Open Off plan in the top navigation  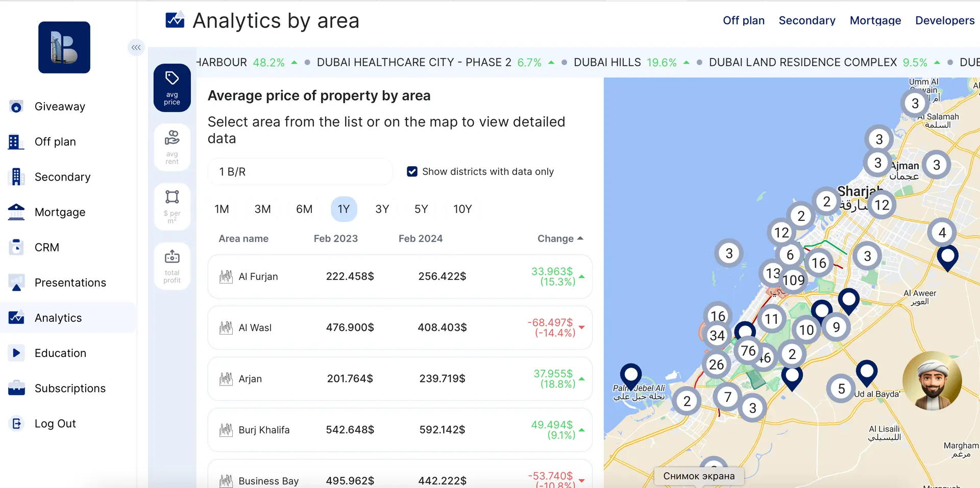[x=743, y=20]
